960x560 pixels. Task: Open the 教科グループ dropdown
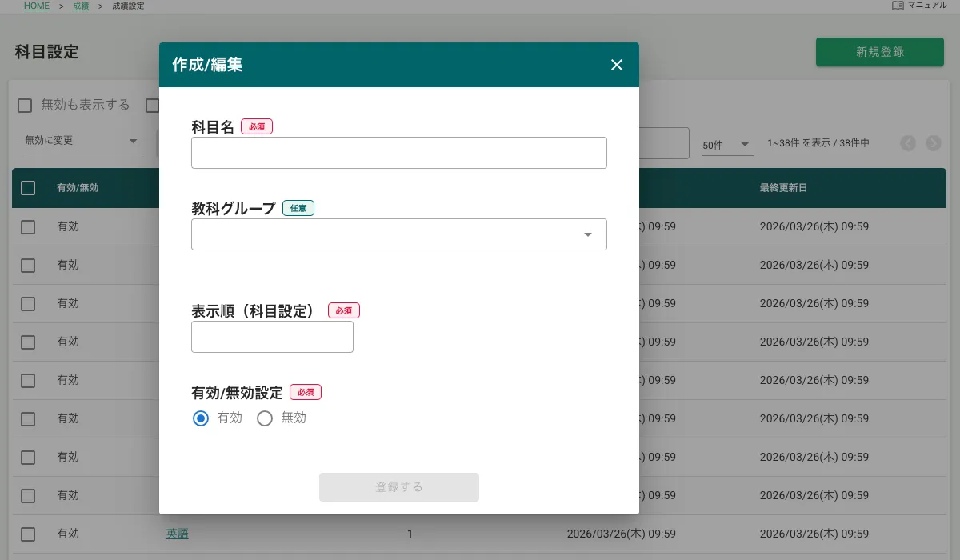398,234
